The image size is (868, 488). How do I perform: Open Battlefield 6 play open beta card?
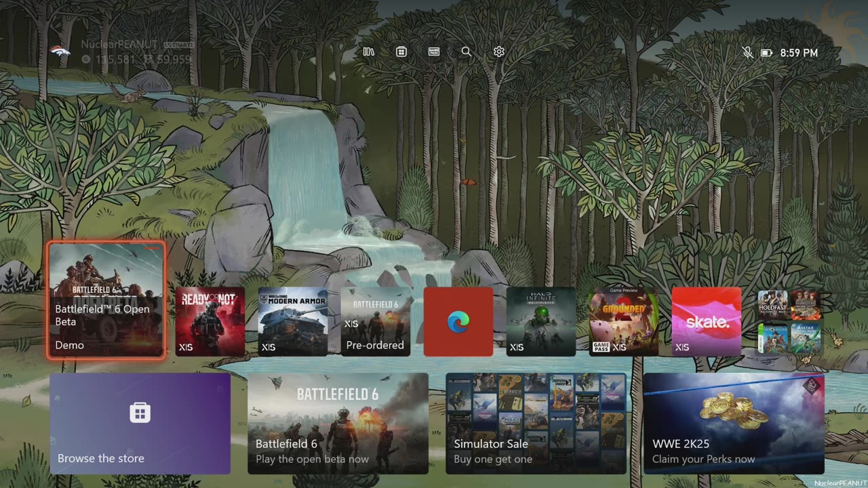point(338,424)
